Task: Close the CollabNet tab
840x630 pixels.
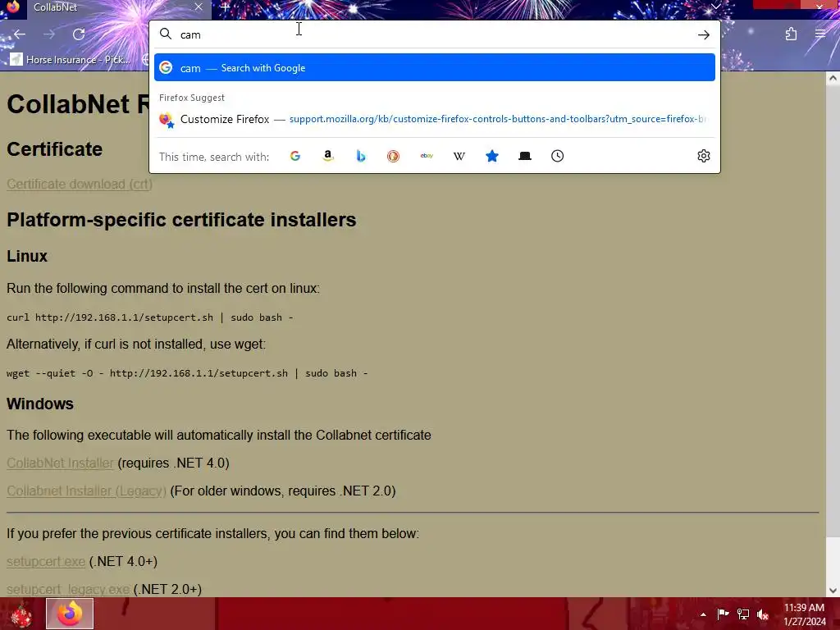Action: [199, 7]
